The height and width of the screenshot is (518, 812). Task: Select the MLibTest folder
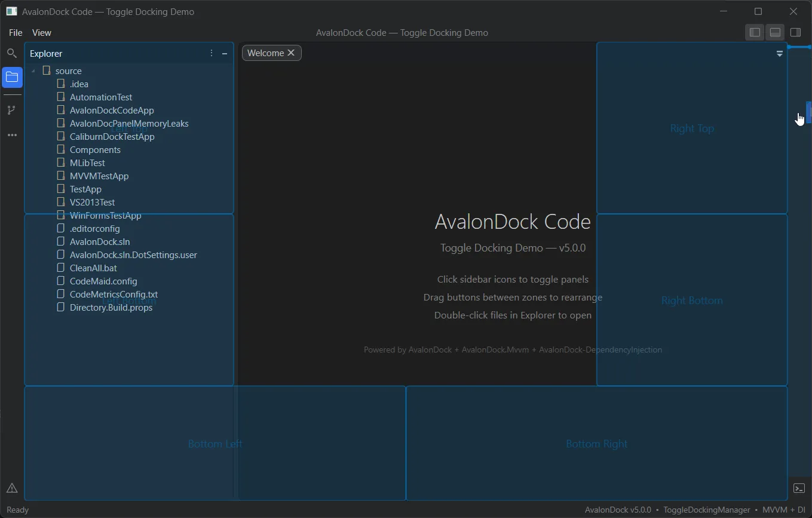[87, 163]
